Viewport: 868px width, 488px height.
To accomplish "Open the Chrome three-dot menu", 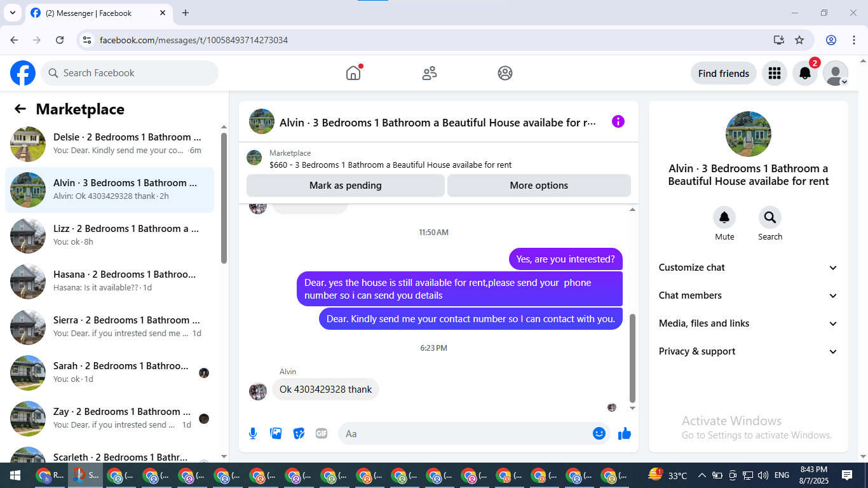I will click(854, 40).
